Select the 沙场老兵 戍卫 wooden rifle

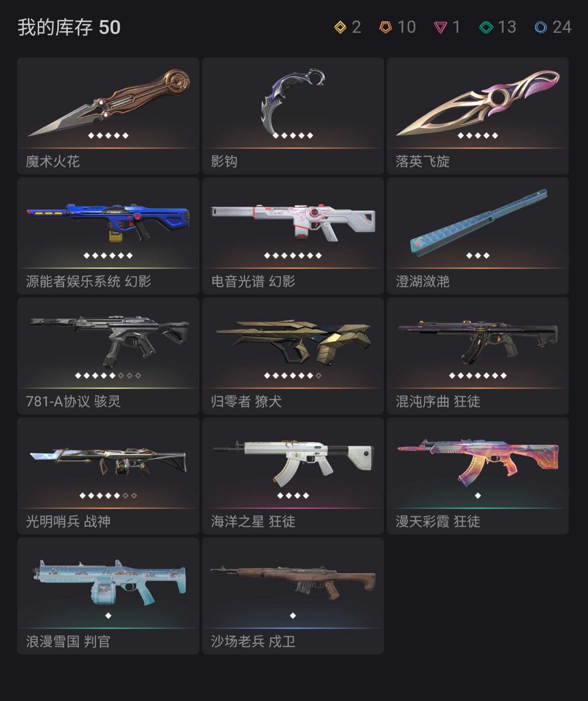(x=293, y=596)
